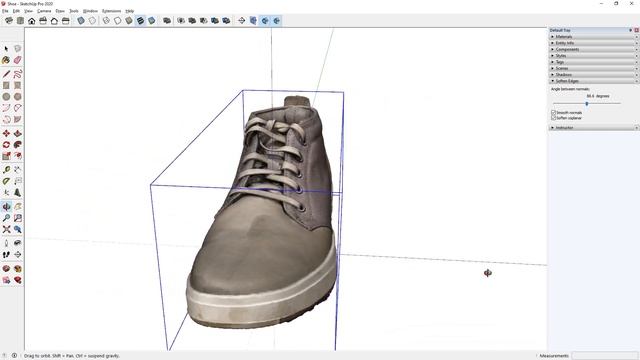Choose the Pan hand tool
This screenshot has width=640, height=360.
coord(18,207)
